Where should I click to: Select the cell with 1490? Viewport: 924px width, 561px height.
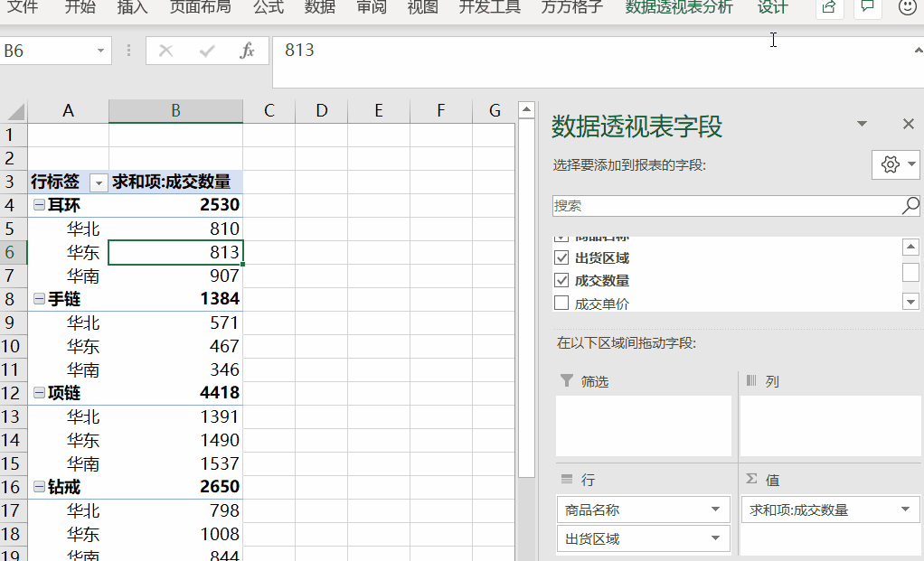175,440
